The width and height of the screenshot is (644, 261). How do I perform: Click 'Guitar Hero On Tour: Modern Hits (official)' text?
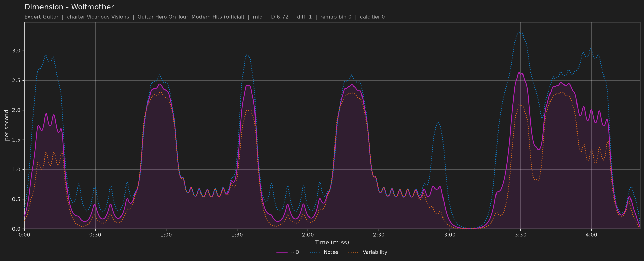(x=191, y=17)
